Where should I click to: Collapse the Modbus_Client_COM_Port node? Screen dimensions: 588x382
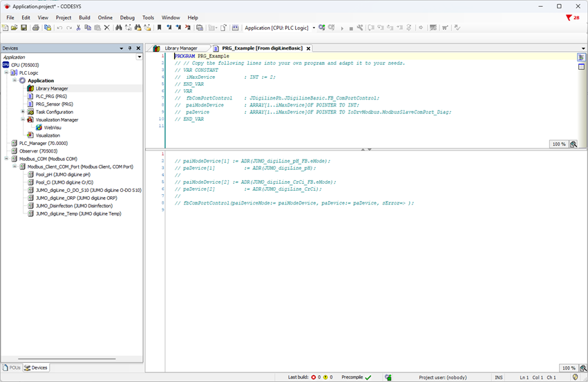point(15,166)
